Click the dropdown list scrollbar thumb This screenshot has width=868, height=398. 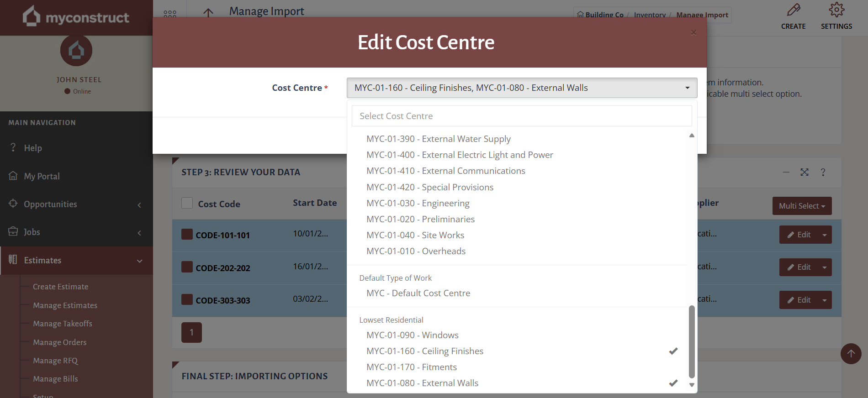[x=692, y=341]
